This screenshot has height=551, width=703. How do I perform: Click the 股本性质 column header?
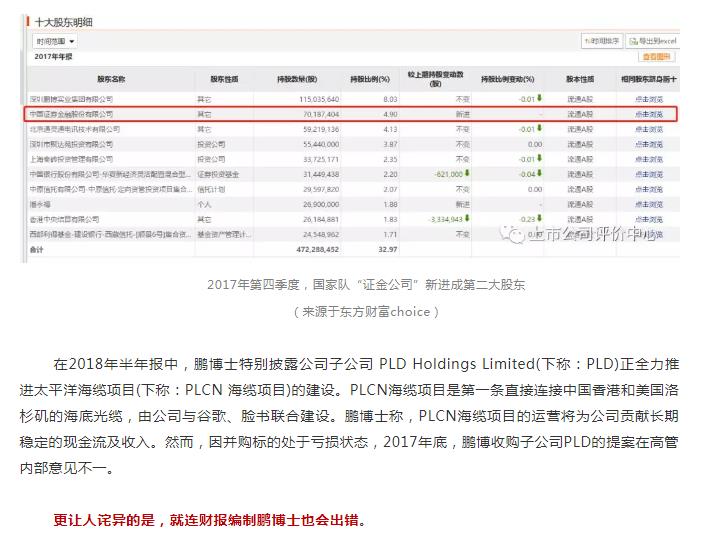[x=580, y=79]
